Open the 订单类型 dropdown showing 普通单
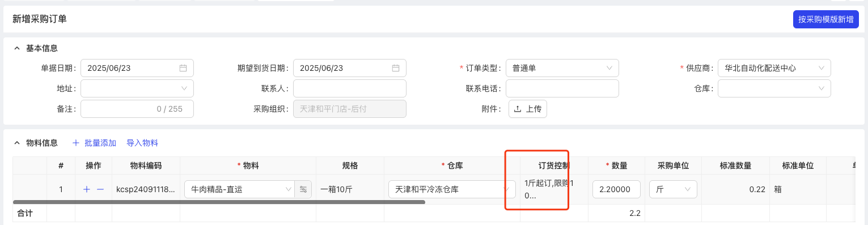 coord(562,68)
